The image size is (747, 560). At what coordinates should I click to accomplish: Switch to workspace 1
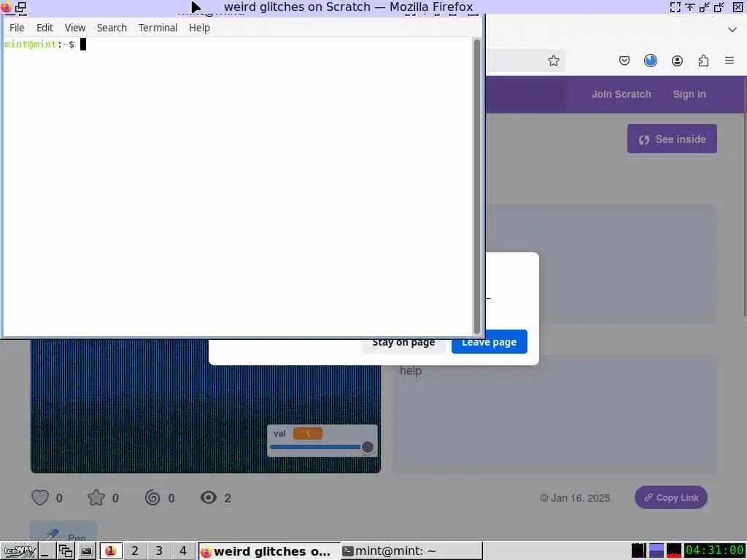111,551
